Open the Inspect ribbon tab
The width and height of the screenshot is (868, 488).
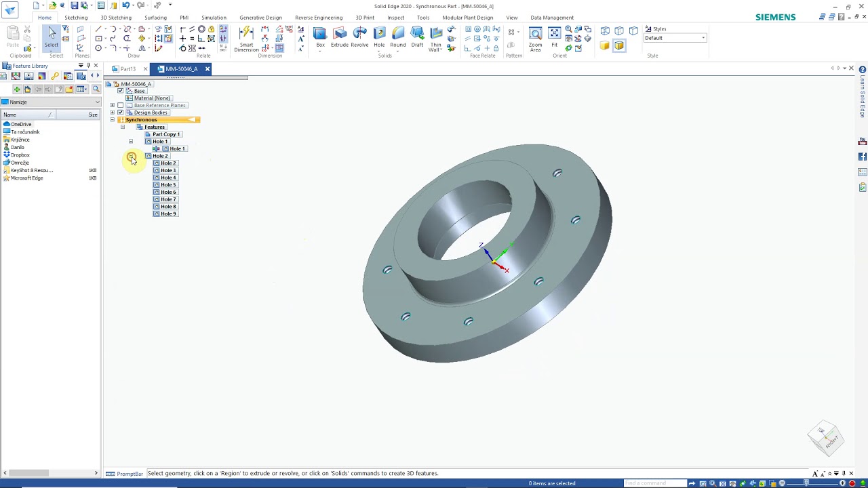pos(395,18)
